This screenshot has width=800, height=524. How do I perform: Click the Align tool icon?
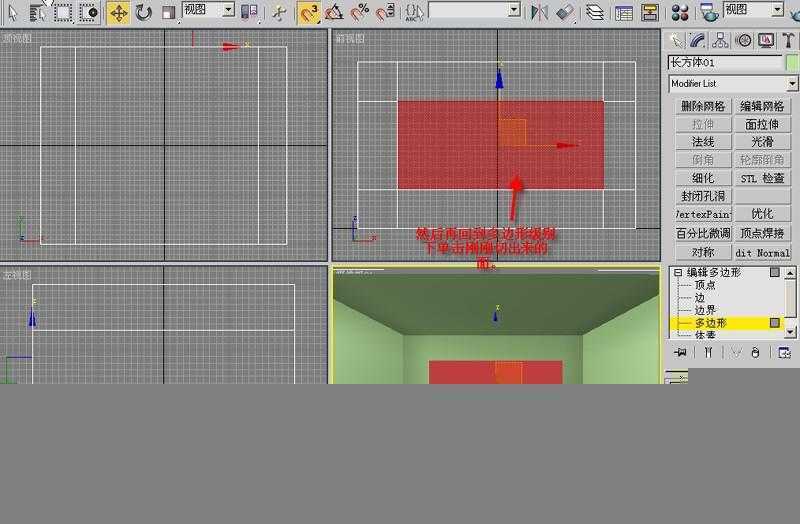click(565, 12)
